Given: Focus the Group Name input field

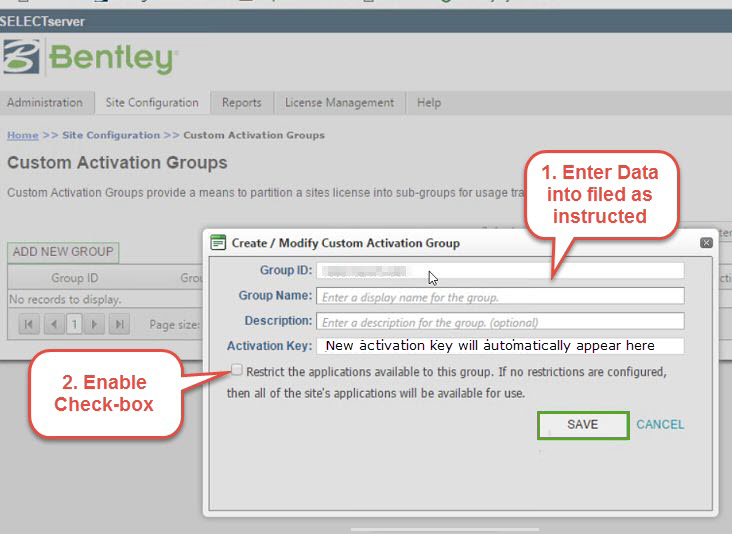Looking at the screenshot, I should (500, 296).
